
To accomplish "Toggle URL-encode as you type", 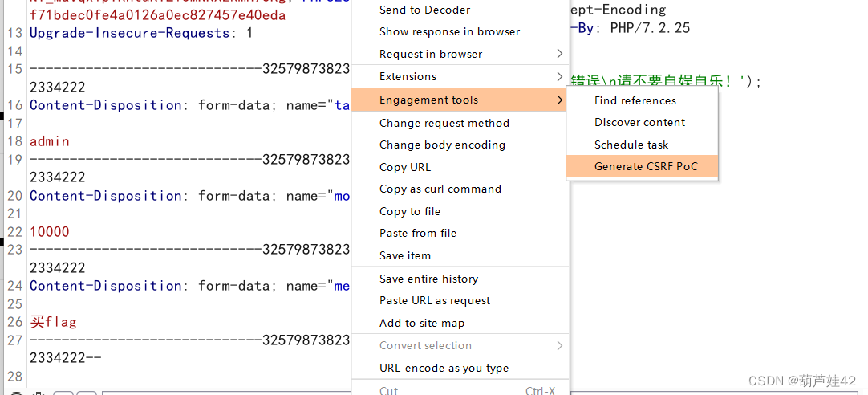I will [444, 368].
